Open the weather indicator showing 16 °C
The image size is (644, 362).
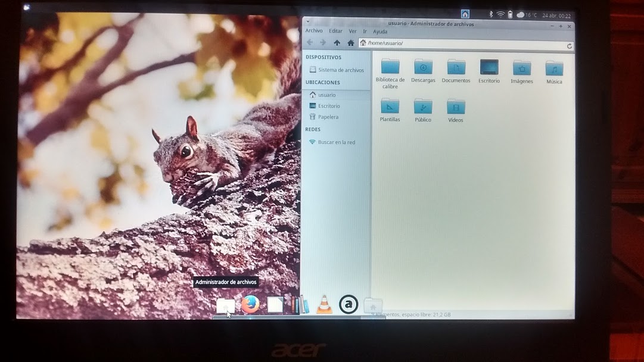pos(527,15)
